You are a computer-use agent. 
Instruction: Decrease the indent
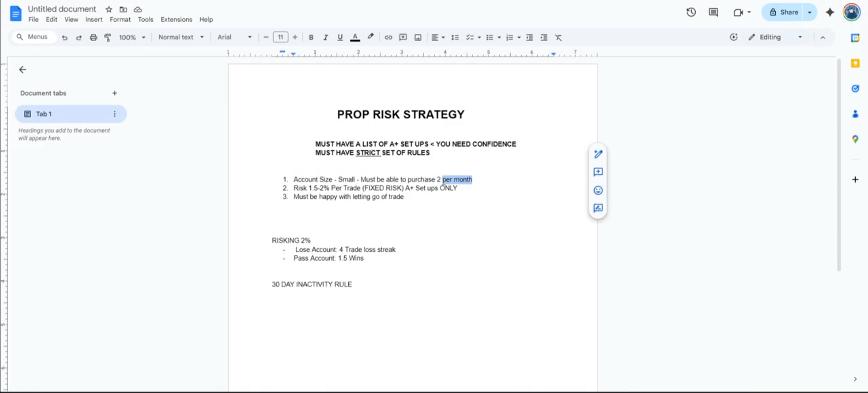click(x=529, y=38)
